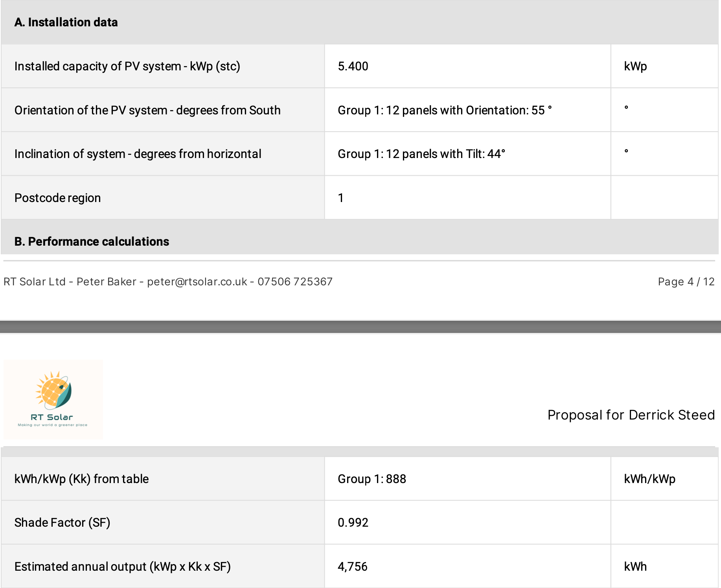Click the 'Page 4 / 12' footer indicator
Image resolution: width=721 pixels, height=588 pixels.
tap(686, 282)
